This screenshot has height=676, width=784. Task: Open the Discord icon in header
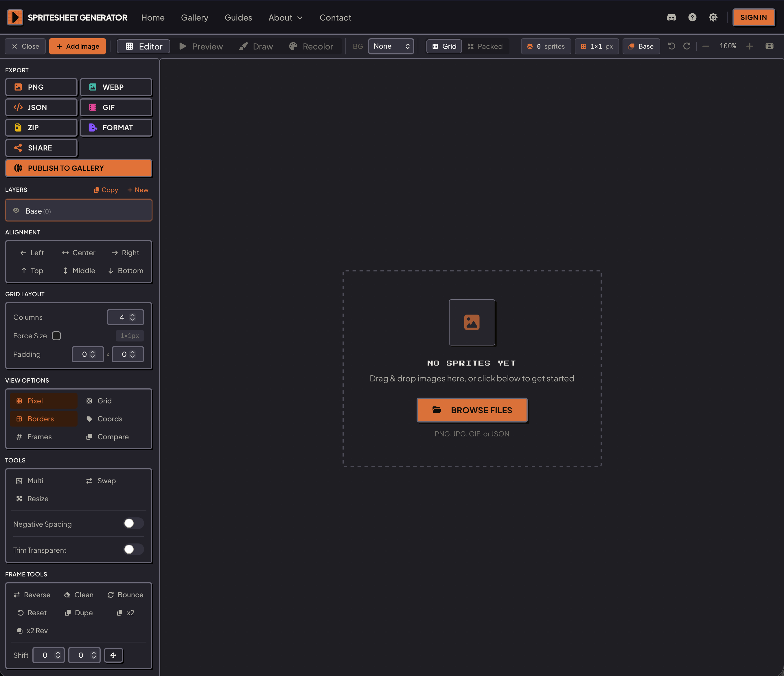point(671,17)
